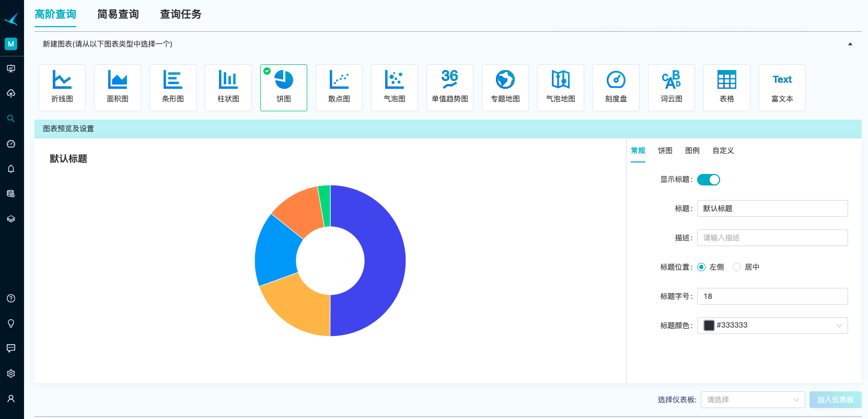
Task: Open the monitor dashboard sidebar icon
Action: (x=11, y=68)
